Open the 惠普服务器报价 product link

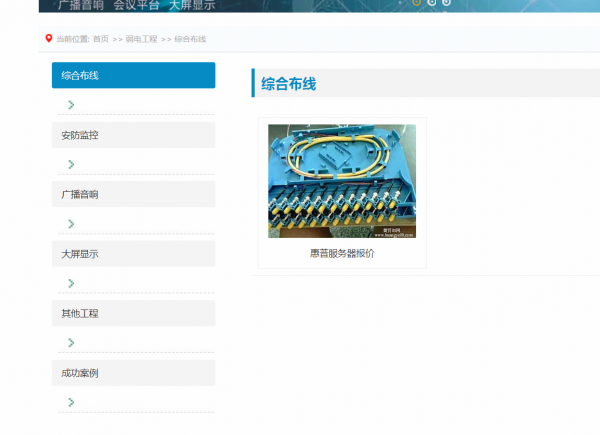(342, 254)
